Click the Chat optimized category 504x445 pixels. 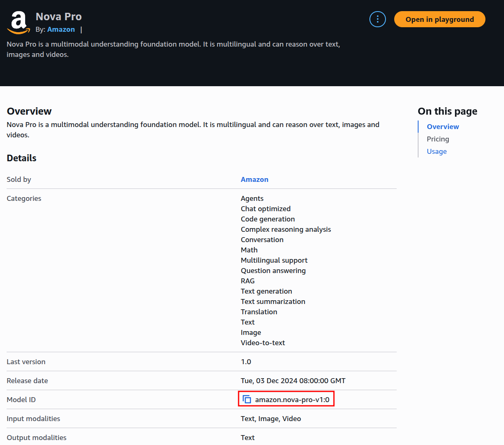click(266, 209)
